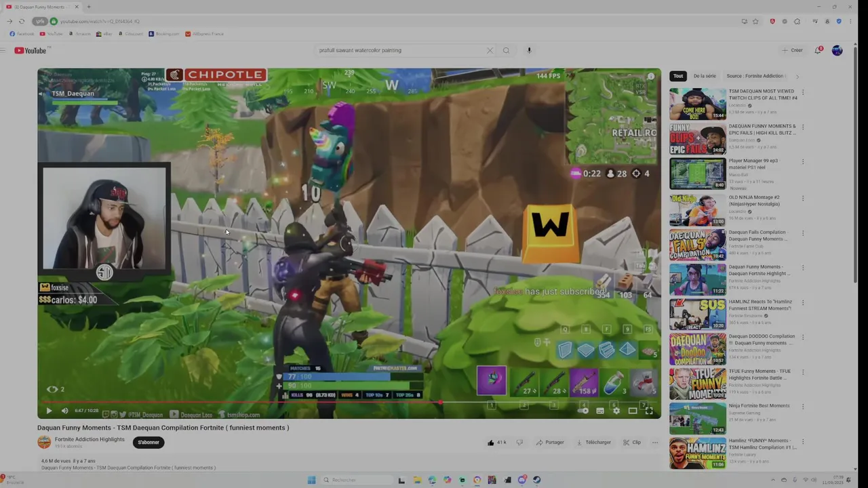Open the YouTube notifications bell

pos(818,50)
